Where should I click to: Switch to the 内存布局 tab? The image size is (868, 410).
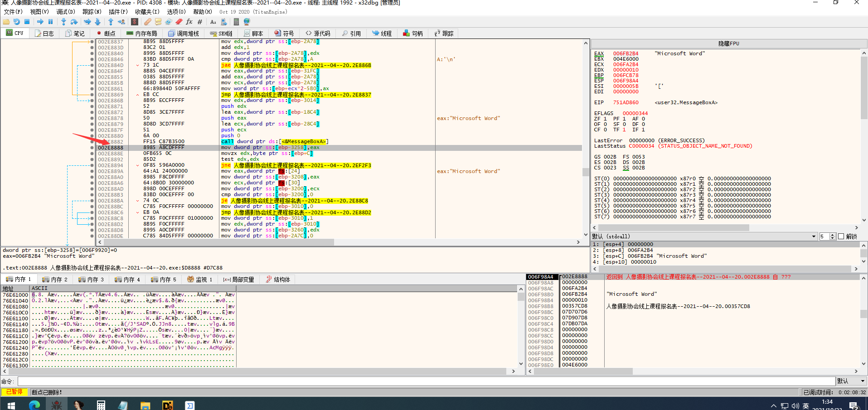click(x=142, y=34)
